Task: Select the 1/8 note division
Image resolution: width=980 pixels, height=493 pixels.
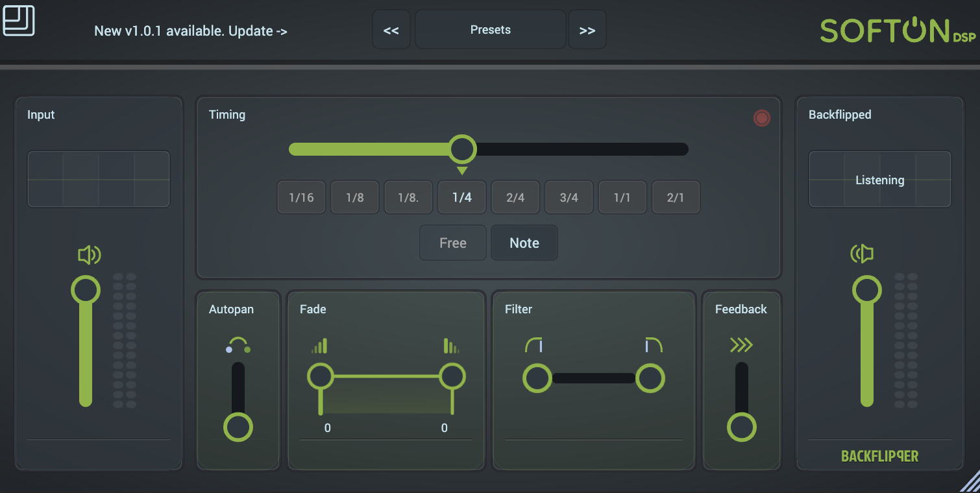Action: 355,197
